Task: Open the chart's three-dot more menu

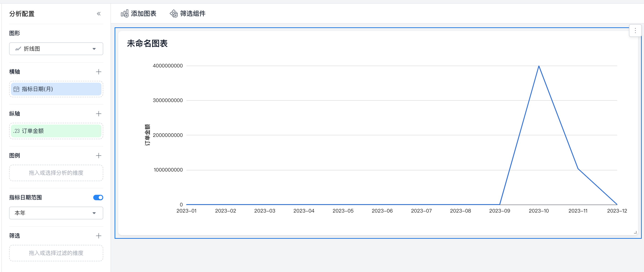Action: coord(635,31)
